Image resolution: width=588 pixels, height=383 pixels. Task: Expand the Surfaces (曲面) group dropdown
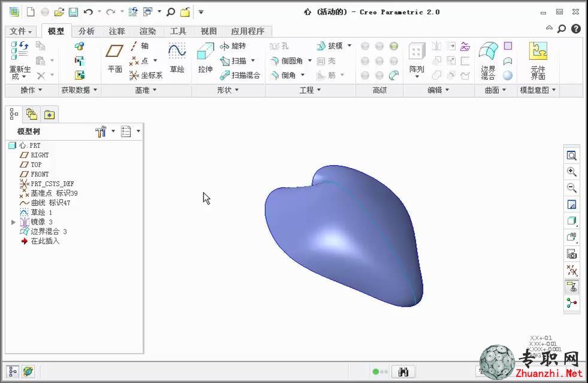tap(495, 90)
